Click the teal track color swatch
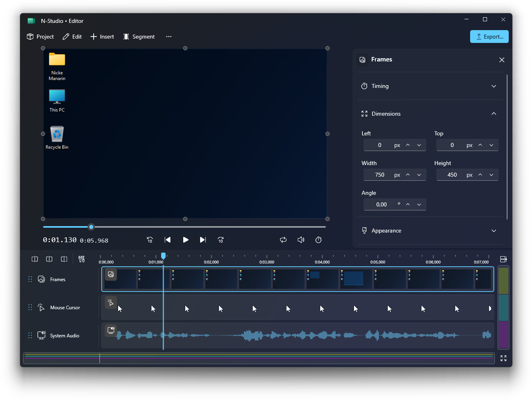The height and width of the screenshot is (400, 532). [503, 308]
